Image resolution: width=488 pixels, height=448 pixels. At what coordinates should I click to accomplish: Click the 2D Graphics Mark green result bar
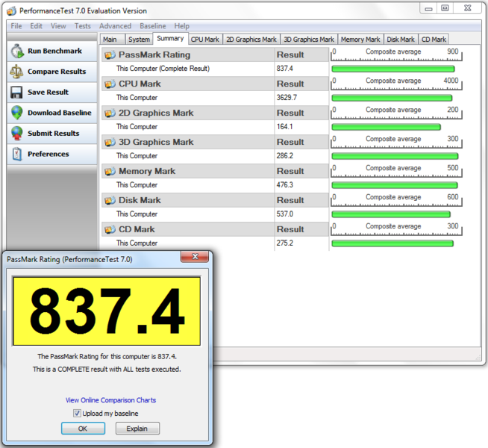point(387,127)
